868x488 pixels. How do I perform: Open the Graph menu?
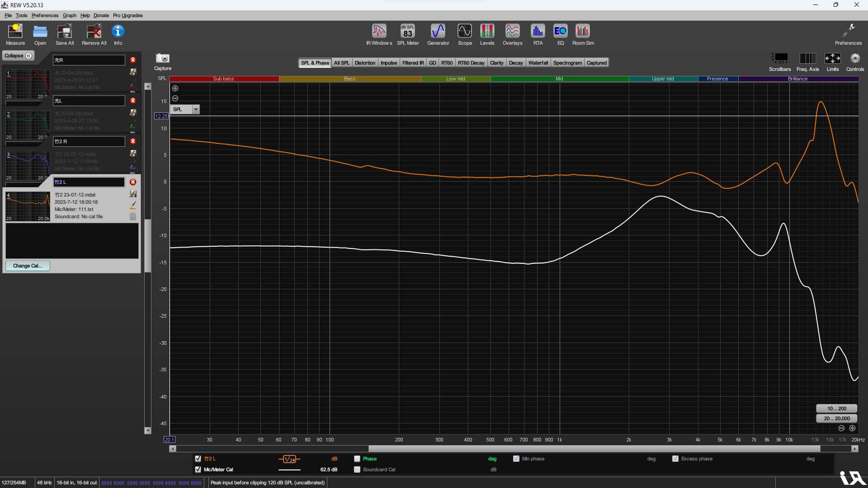pyautogui.click(x=69, y=15)
